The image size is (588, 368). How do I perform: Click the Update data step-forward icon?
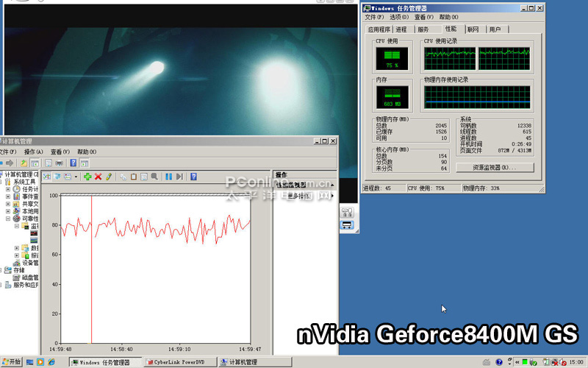(x=179, y=177)
